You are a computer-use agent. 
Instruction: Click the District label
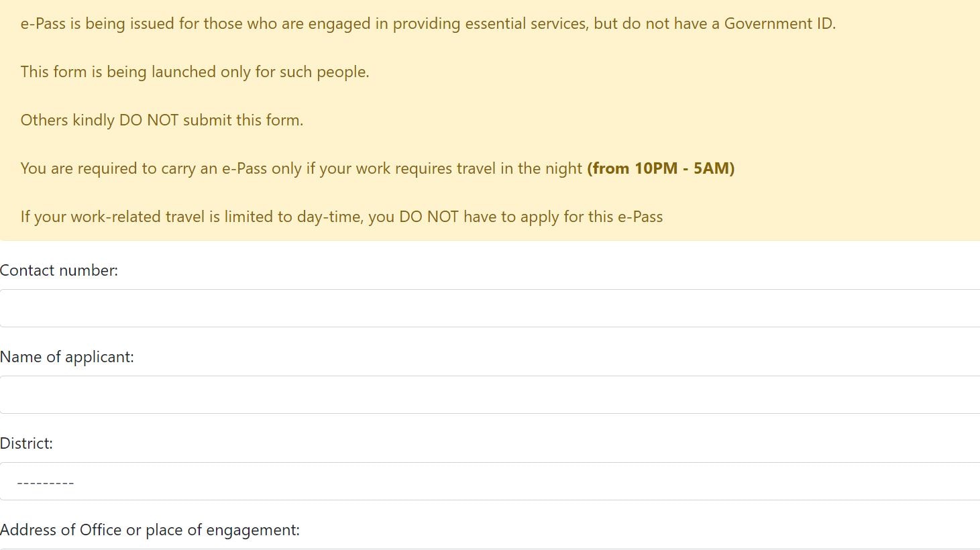click(x=27, y=443)
